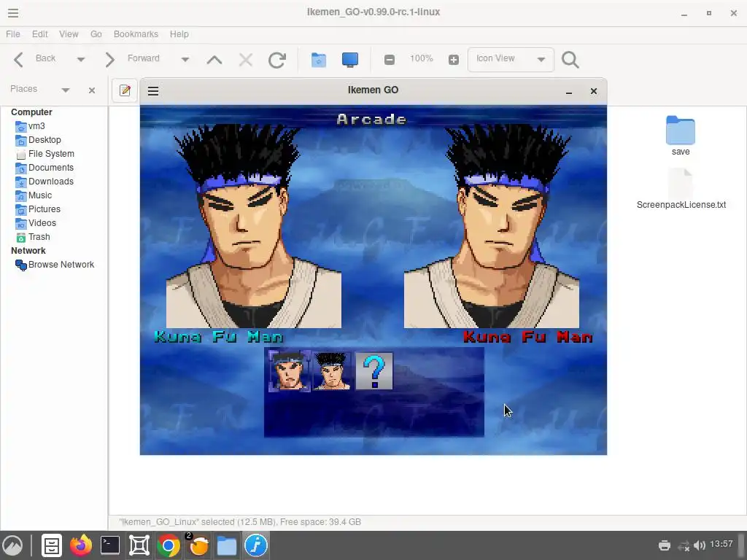Select File System in the sidebar
The height and width of the screenshot is (560, 747).
51,154
